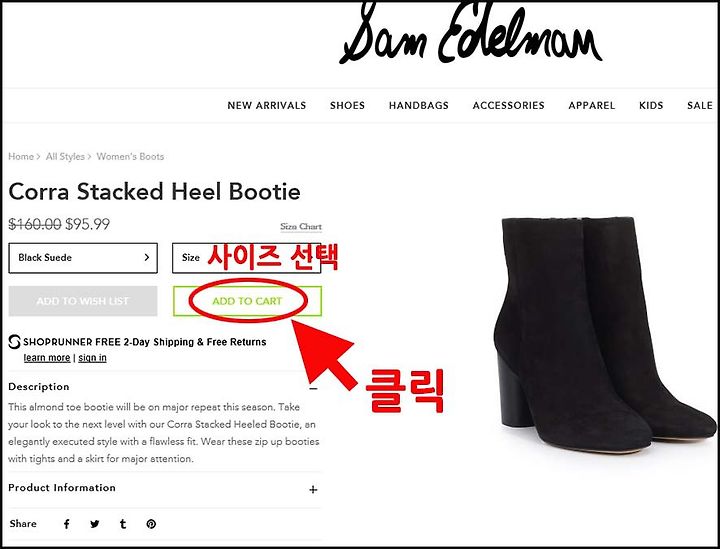Follow the ShopRunner learn more link
The height and width of the screenshot is (549, 720).
(x=47, y=358)
